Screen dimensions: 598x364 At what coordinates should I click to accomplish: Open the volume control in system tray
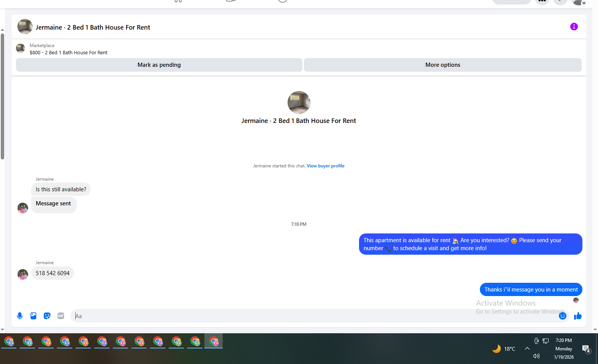pyautogui.click(x=536, y=356)
